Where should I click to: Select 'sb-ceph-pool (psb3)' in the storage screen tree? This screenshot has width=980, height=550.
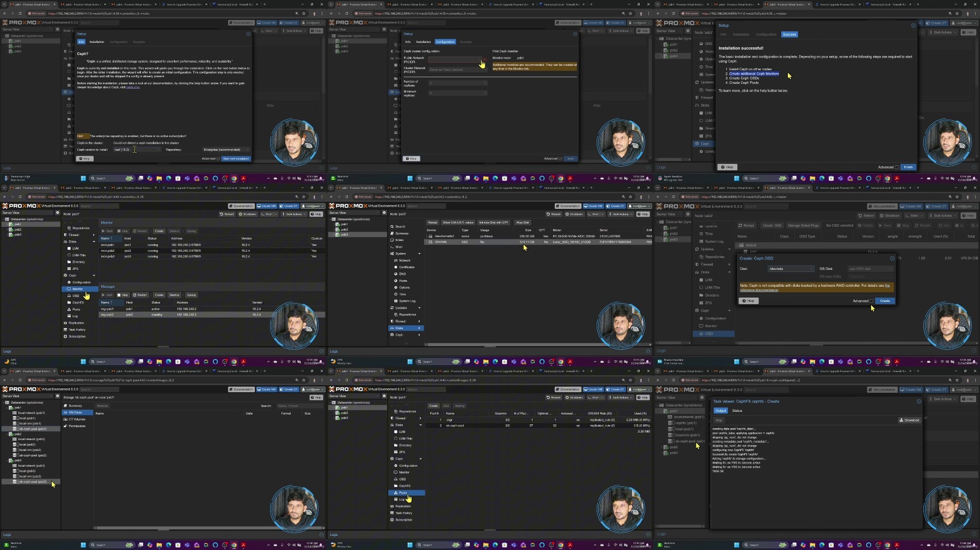pyautogui.click(x=33, y=482)
